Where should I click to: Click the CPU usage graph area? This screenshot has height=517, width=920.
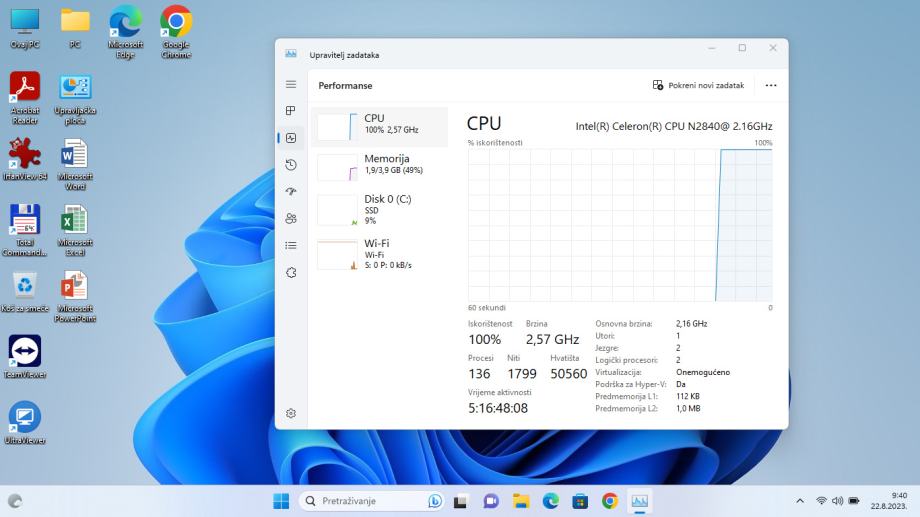click(620, 225)
